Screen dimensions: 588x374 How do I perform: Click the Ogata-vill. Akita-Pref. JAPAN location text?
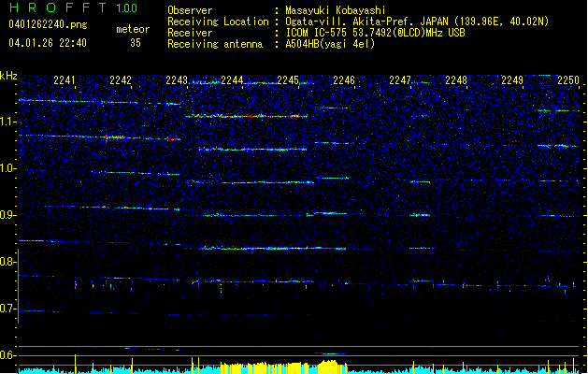click(417, 22)
